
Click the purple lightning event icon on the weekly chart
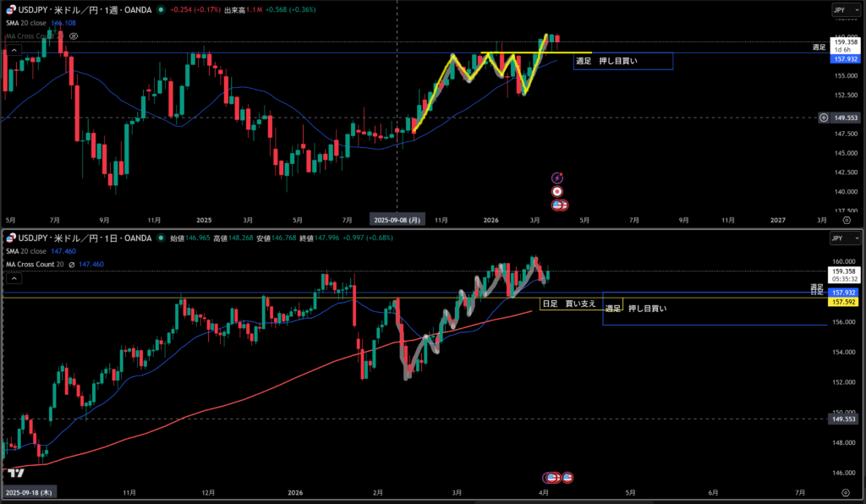click(557, 178)
